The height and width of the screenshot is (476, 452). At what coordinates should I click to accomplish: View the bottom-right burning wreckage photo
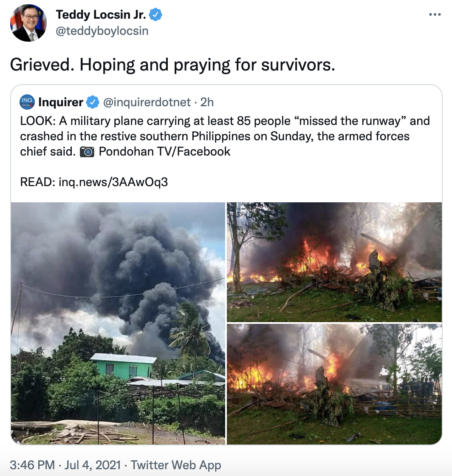point(334,384)
